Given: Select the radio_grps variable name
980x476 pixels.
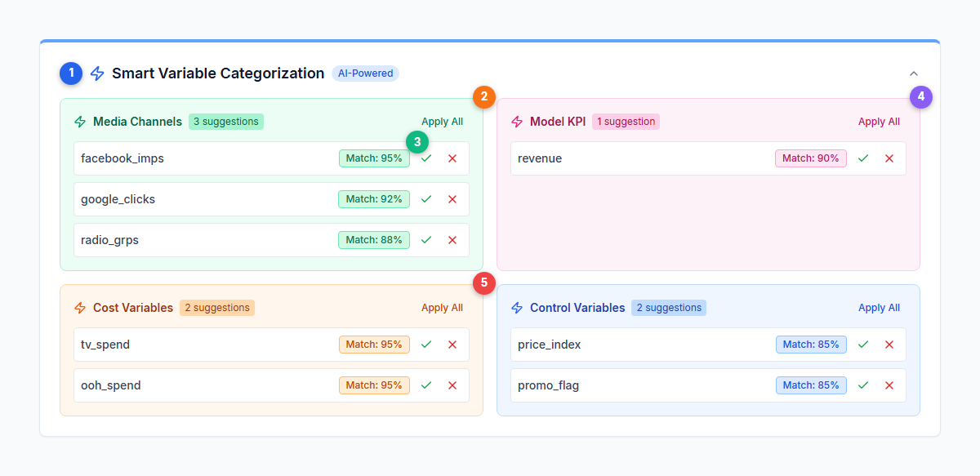Looking at the screenshot, I should pyautogui.click(x=110, y=240).
